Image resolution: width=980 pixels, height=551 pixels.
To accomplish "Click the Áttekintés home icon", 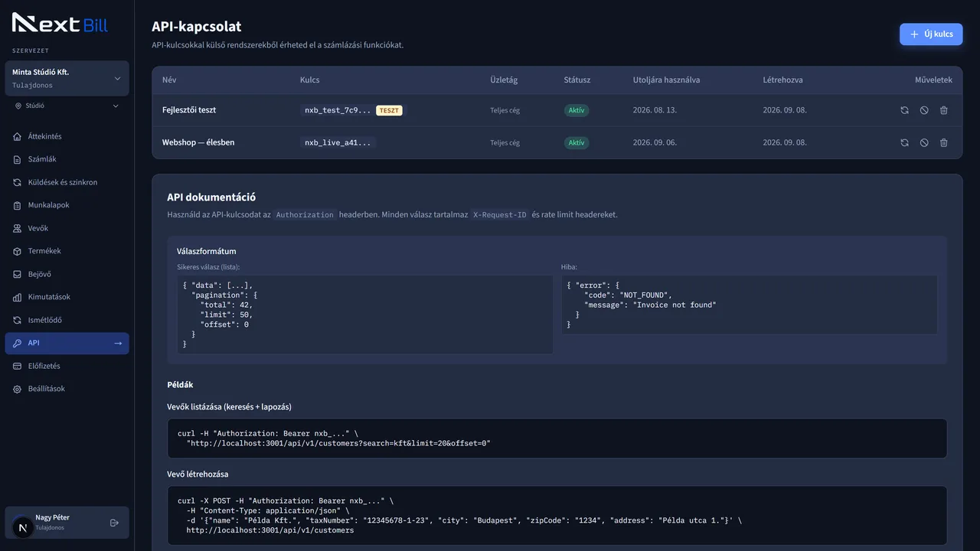I will pyautogui.click(x=18, y=136).
